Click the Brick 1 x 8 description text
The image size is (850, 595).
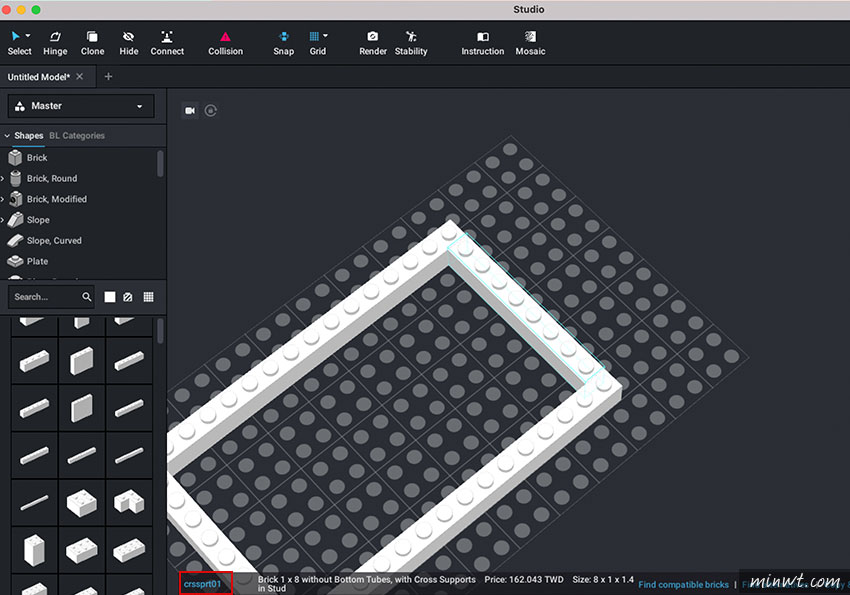[366, 584]
